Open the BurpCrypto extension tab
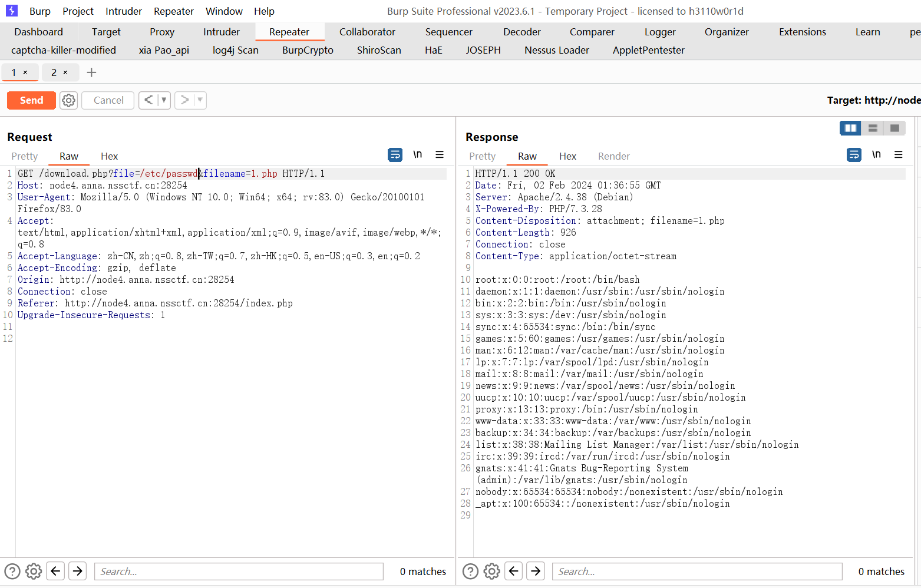 [x=308, y=50]
